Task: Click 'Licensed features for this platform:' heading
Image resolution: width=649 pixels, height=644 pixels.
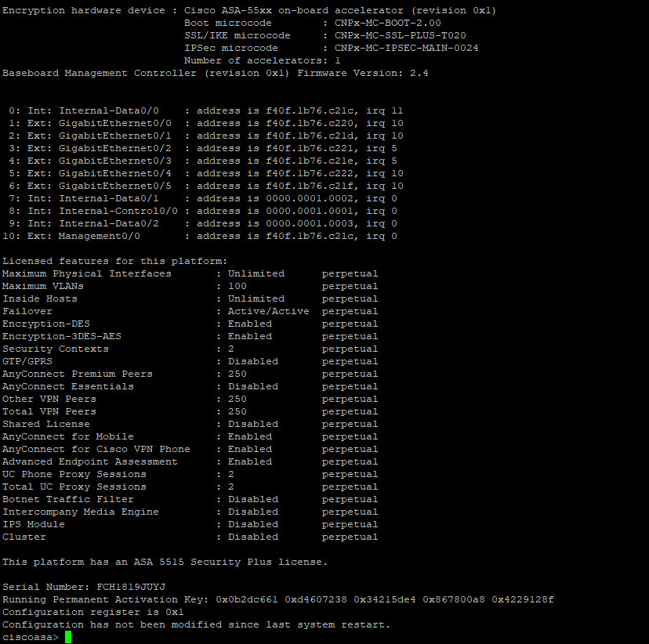Action: pyautogui.click(x=115, y=262)
